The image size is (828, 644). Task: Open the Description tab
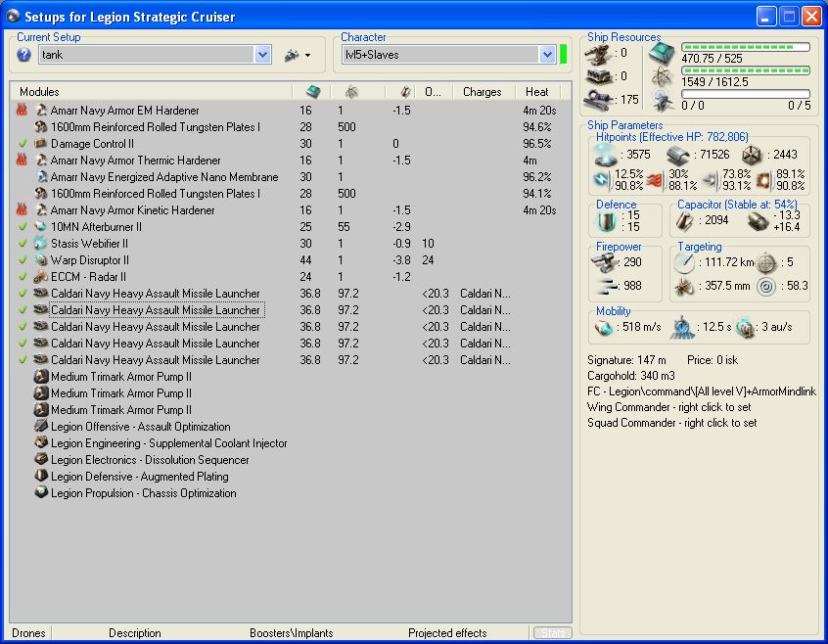tap(135, 633)
